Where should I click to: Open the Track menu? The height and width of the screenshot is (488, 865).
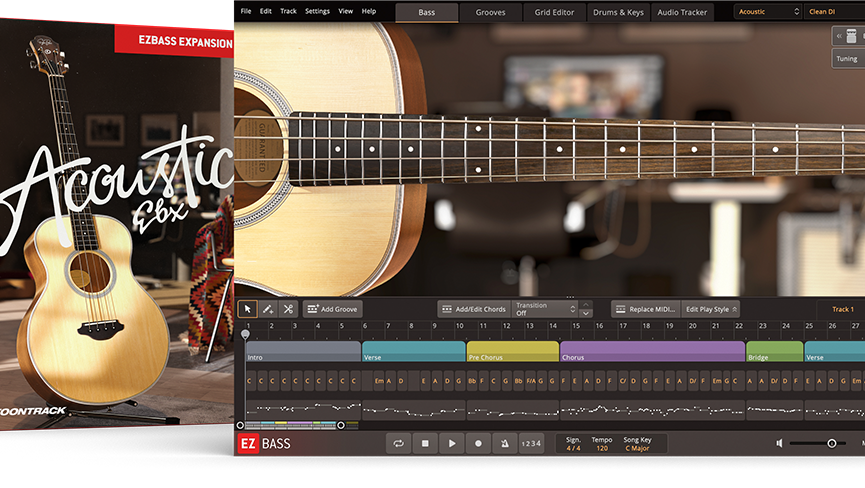(288, 11)
